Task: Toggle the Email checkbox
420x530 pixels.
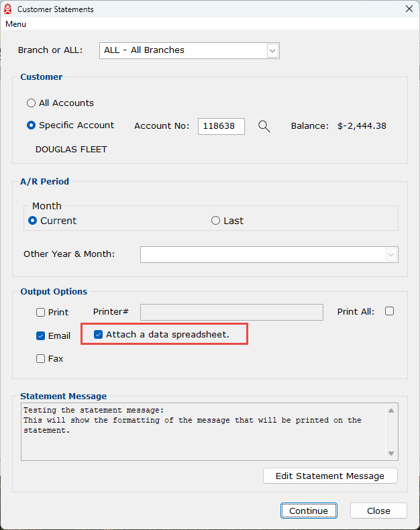Action: point(41,336)
